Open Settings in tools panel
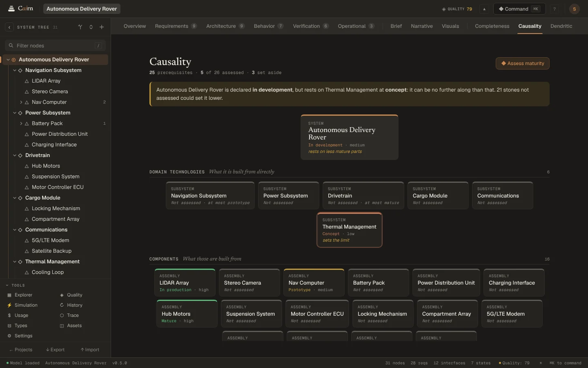This screenshot has width=588, height=368. click(x=23, y=336)
